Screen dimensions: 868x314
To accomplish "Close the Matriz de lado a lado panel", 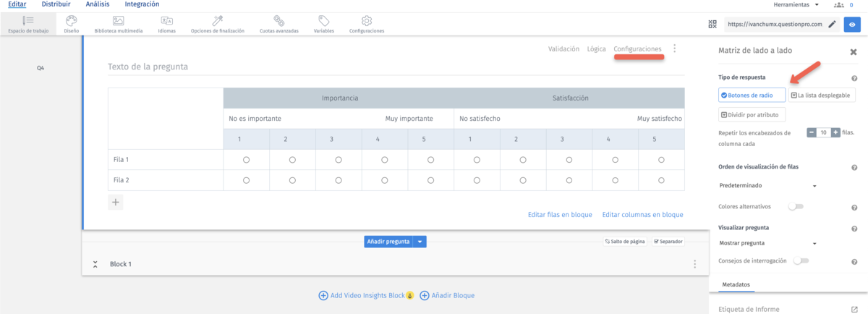I will click(x=853, y=51).
